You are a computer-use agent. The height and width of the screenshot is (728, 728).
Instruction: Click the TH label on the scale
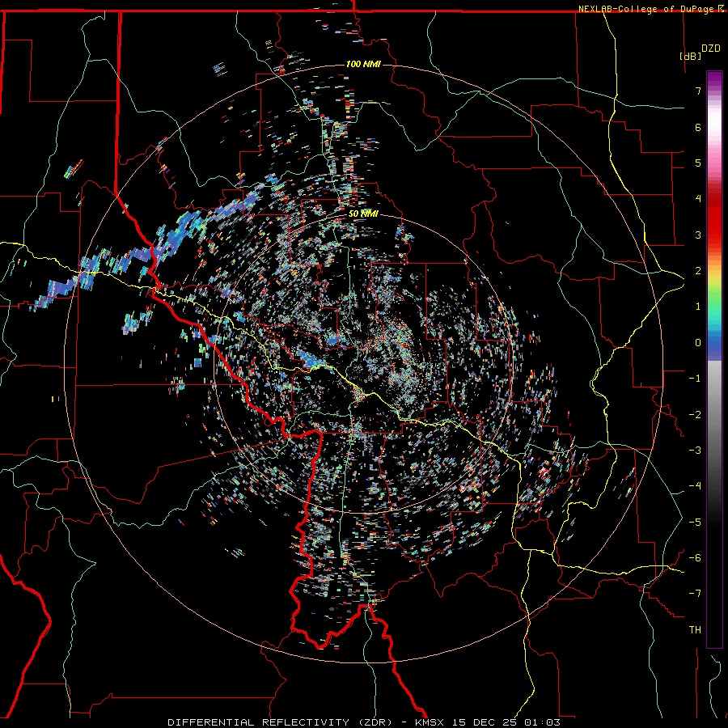(695, 630)
